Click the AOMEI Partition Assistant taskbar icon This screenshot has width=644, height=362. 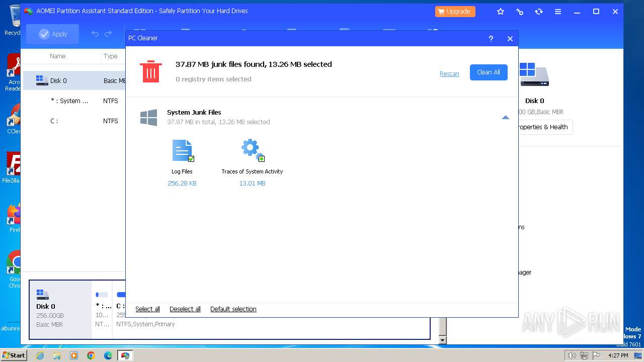[125, 355]
